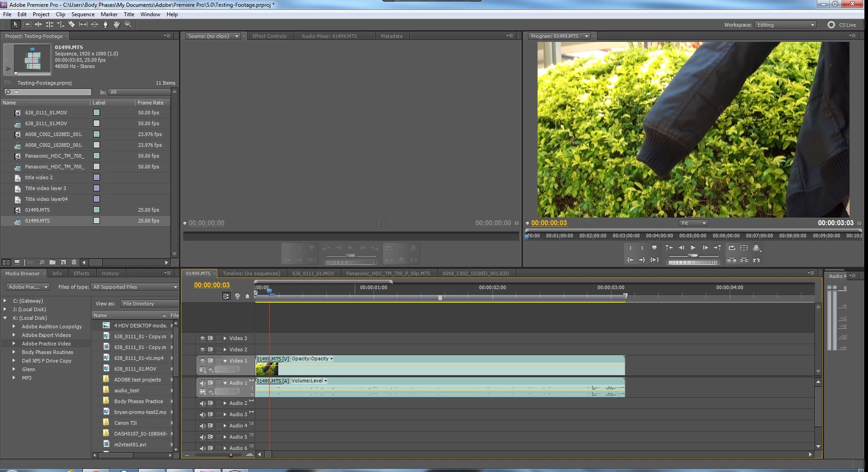Select the Track Select tool
Image resolution: width=868 pixels, height=472 pixels.
coord(27,25)
